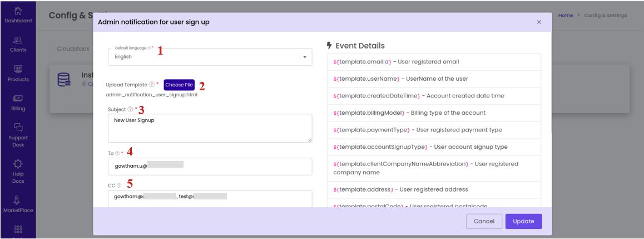Click the template.userName event detail row
The height and width of the screenshot is (239, 644).
point(434,79)
